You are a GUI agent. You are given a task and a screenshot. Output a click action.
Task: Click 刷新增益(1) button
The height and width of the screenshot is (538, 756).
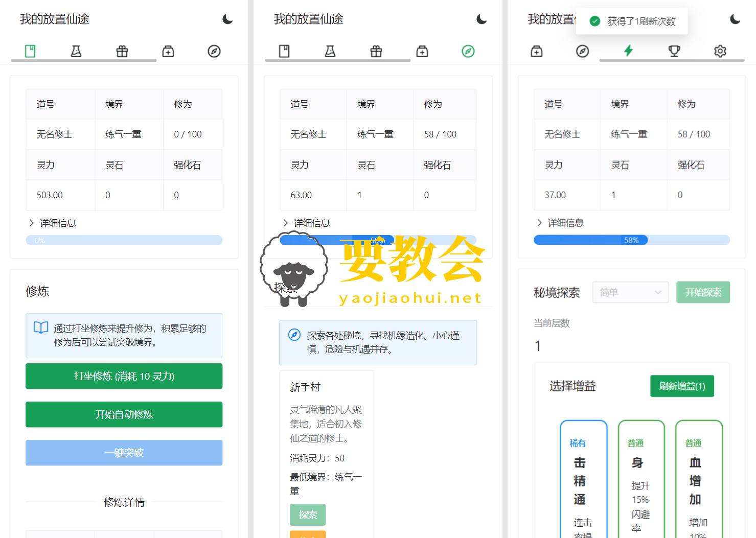[x=682, y=386]
